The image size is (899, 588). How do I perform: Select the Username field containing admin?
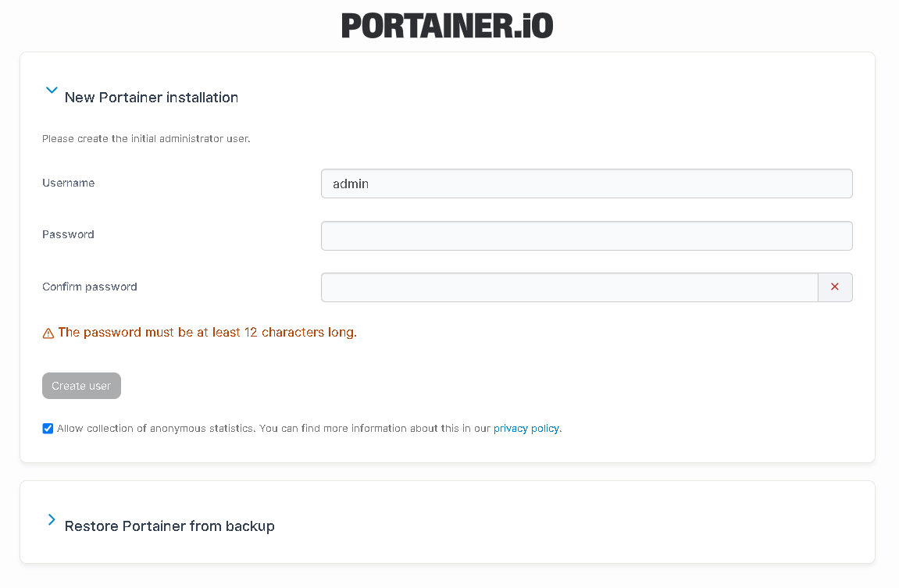click(x=586, y=183)
